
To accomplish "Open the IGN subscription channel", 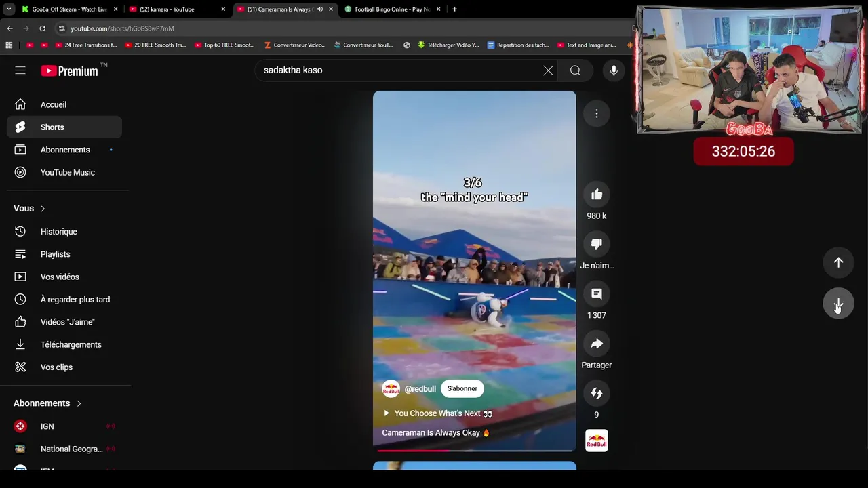I will 64,426.
